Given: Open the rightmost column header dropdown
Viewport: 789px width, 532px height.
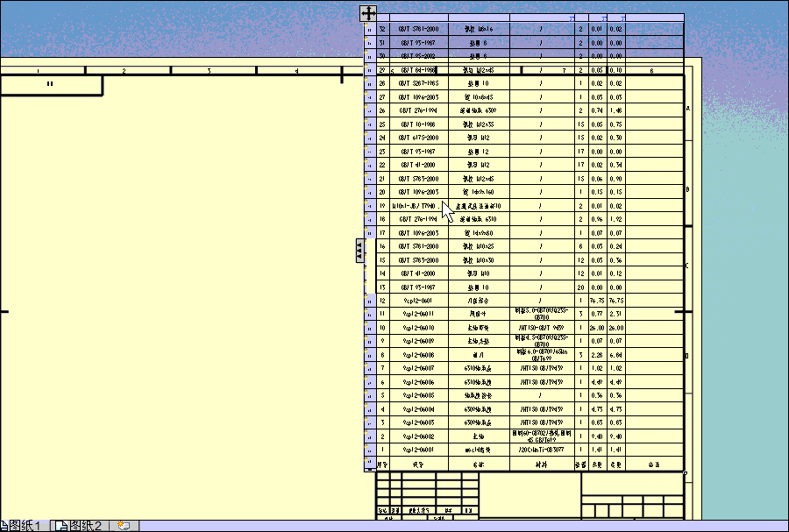Looking at the screenshot, I should (622, 17).
